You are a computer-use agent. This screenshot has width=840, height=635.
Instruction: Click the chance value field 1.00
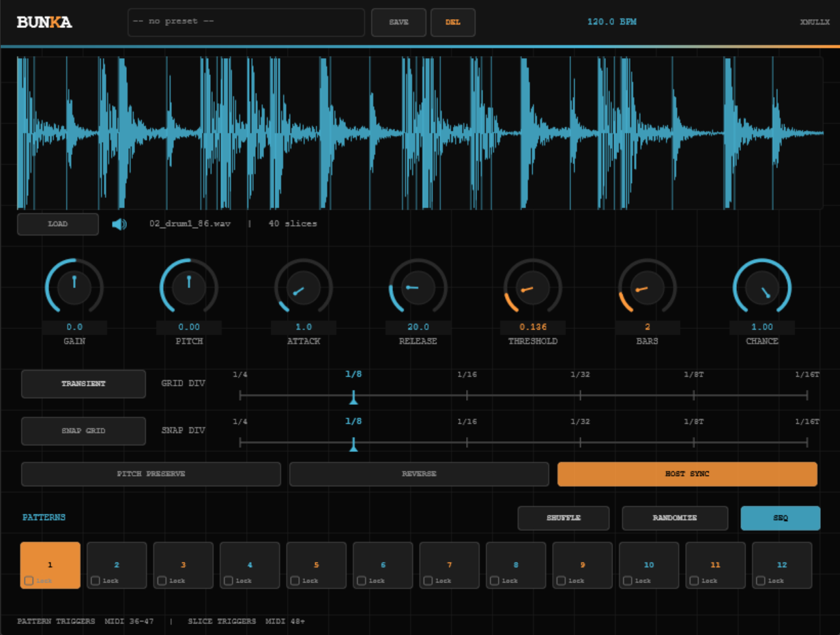(762, 327)
